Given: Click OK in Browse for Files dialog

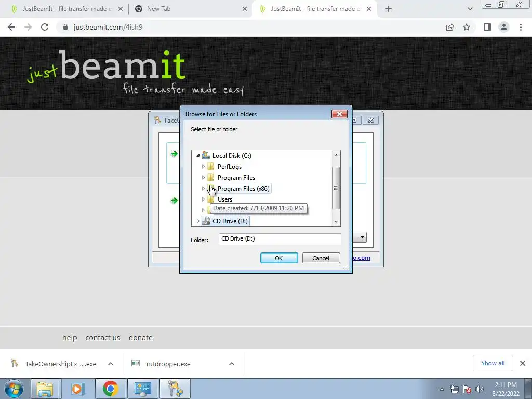Looking at the screenshot, I should 279,258.
